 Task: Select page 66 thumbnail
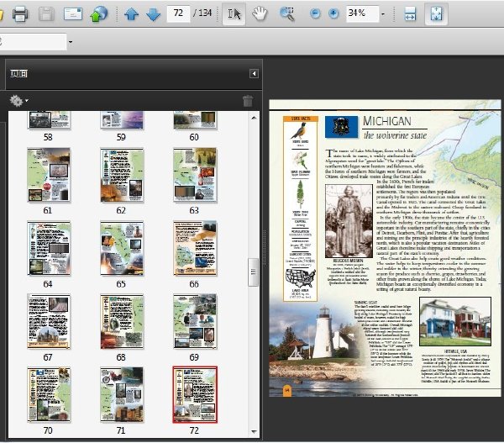(195, 248)
